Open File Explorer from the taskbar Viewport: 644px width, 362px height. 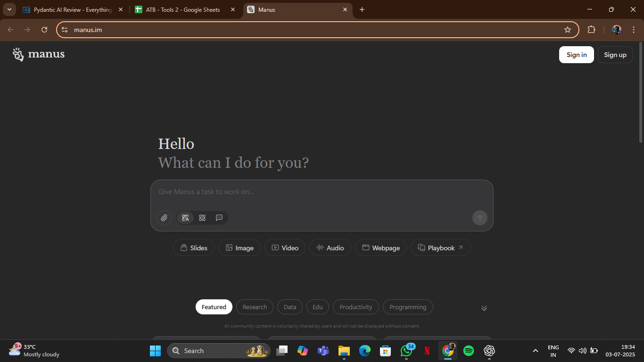(344, 351)
